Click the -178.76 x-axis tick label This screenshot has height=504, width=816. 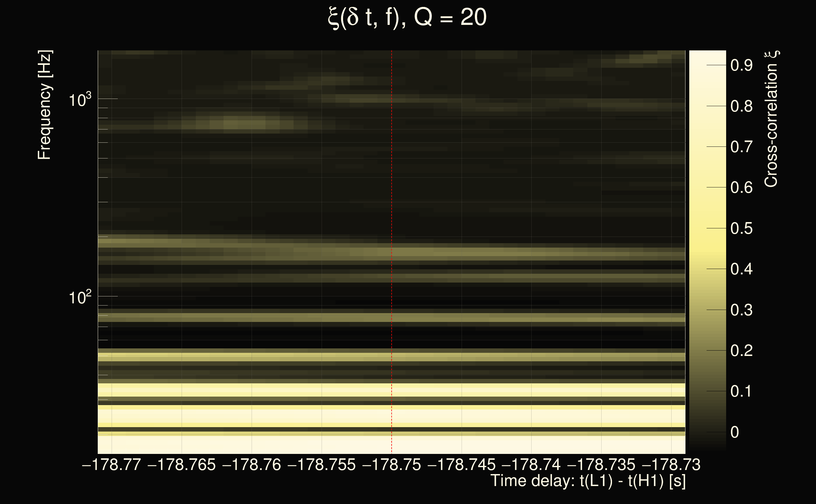pos(252,465)
